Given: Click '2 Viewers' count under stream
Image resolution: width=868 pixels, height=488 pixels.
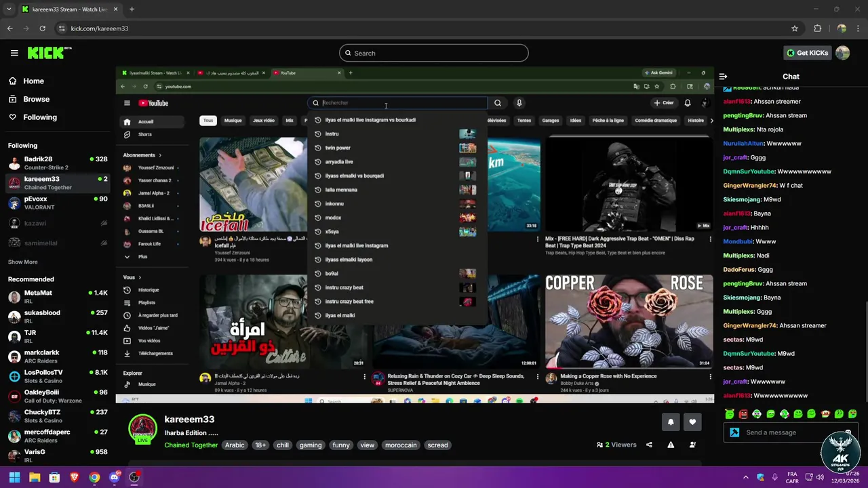Looking at the screenshot, I should pos(616,445).
